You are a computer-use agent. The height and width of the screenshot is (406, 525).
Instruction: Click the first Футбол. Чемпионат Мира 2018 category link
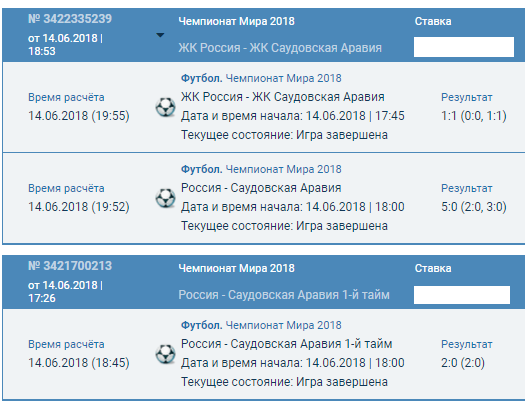(x=261, y=78)
